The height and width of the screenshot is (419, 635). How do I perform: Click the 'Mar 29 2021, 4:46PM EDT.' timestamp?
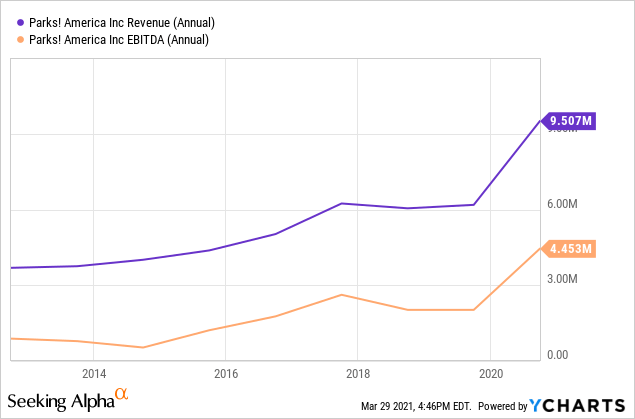[x=416, y=406]
